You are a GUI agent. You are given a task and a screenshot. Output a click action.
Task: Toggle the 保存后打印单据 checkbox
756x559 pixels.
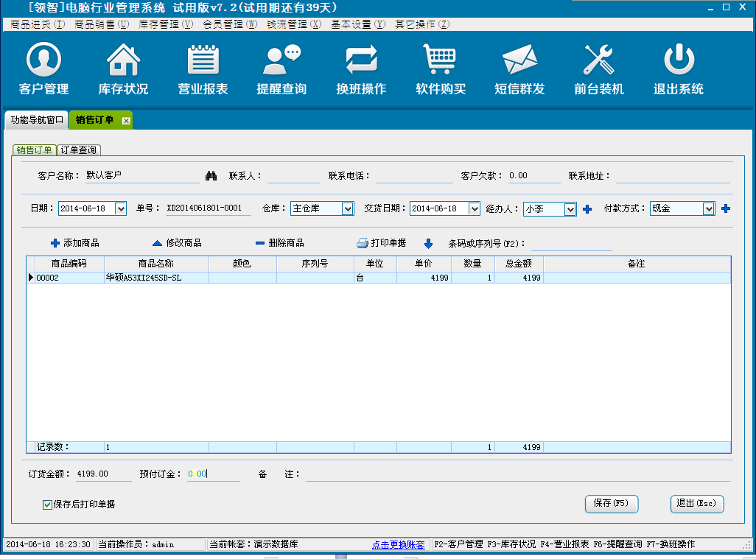point(48,504)
